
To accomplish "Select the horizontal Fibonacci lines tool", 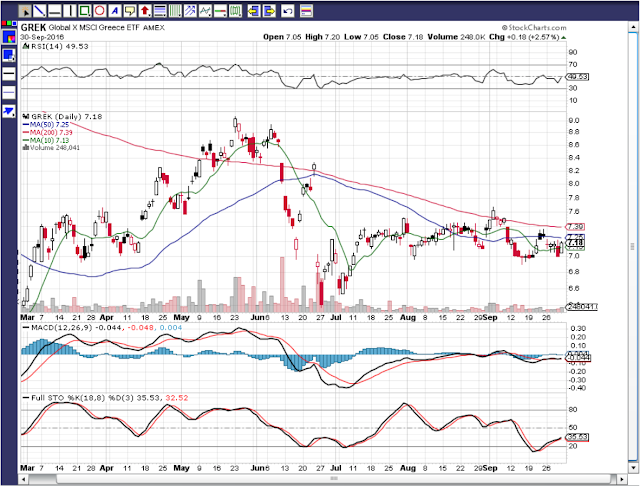I will tap(160, 11).
